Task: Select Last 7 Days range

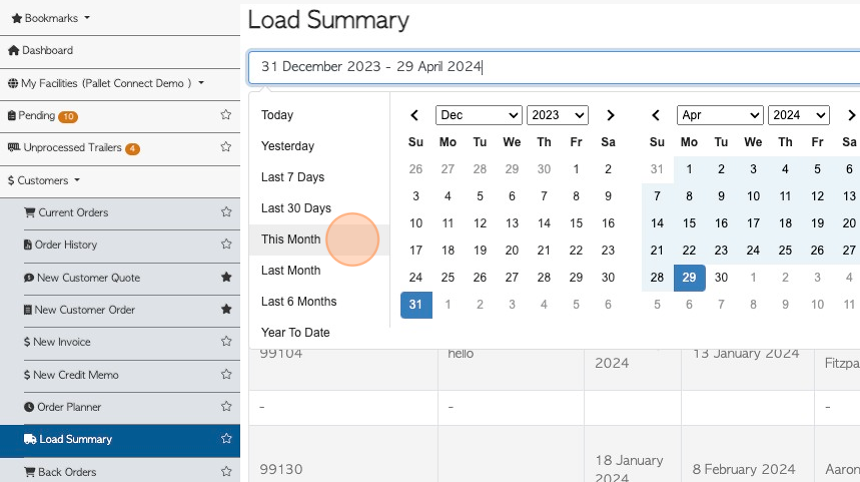Action: 319,177
